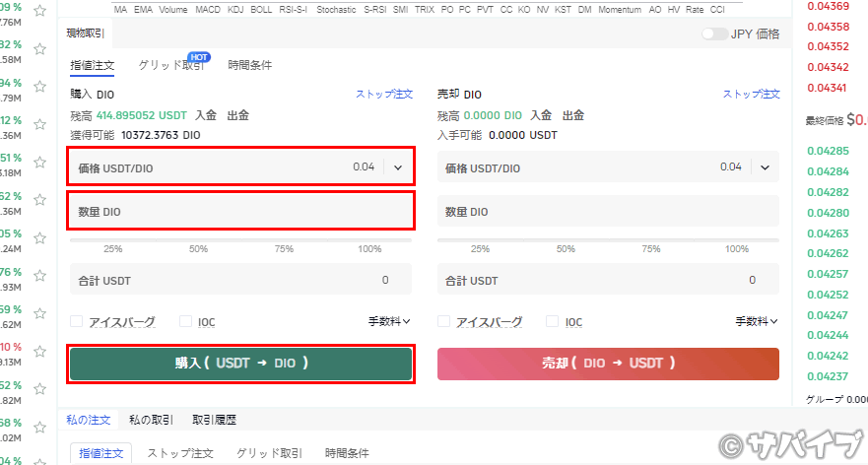Star the row showing 68 % change
The image size is (868, 465).
(x=39, y=427)
